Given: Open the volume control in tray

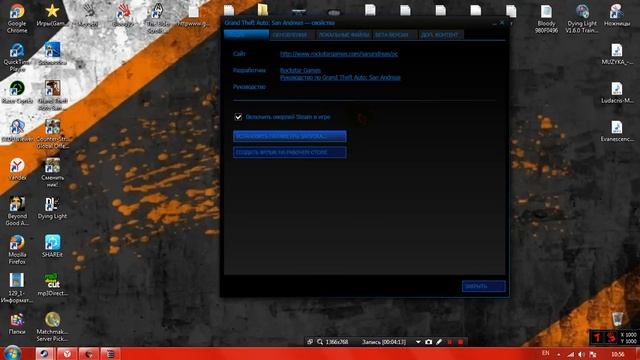Looking at the screenshot, I should [582, 354].
